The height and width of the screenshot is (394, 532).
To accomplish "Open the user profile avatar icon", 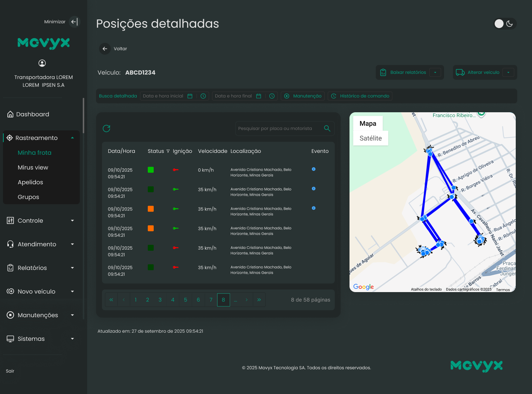I will (x=42, y=63).
